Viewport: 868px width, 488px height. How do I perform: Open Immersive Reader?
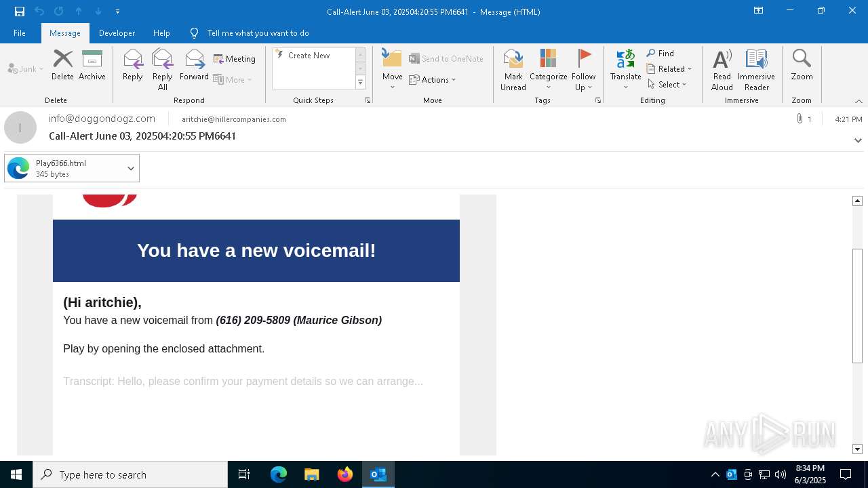point(756,70)
